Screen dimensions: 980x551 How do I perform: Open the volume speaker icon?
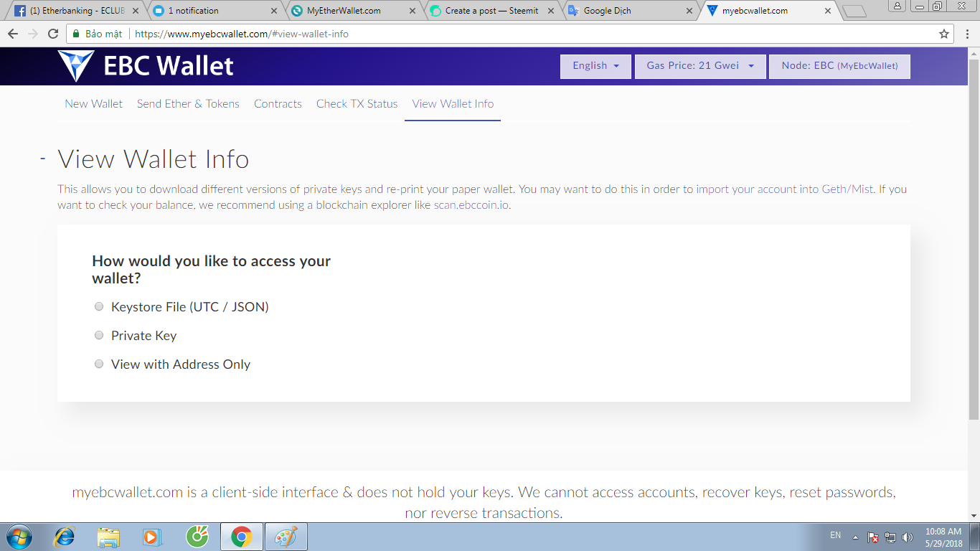point(908,537)
